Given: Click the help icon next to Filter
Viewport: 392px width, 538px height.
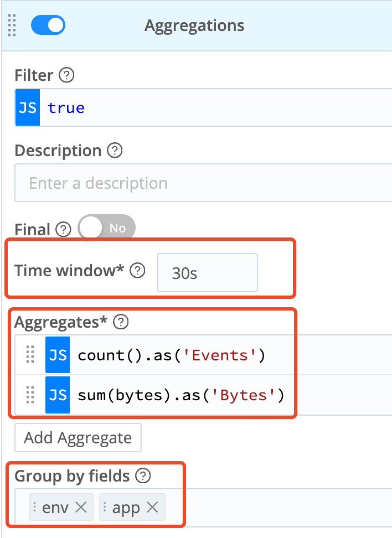Looking at the screenshot, I should pos(67,75).
